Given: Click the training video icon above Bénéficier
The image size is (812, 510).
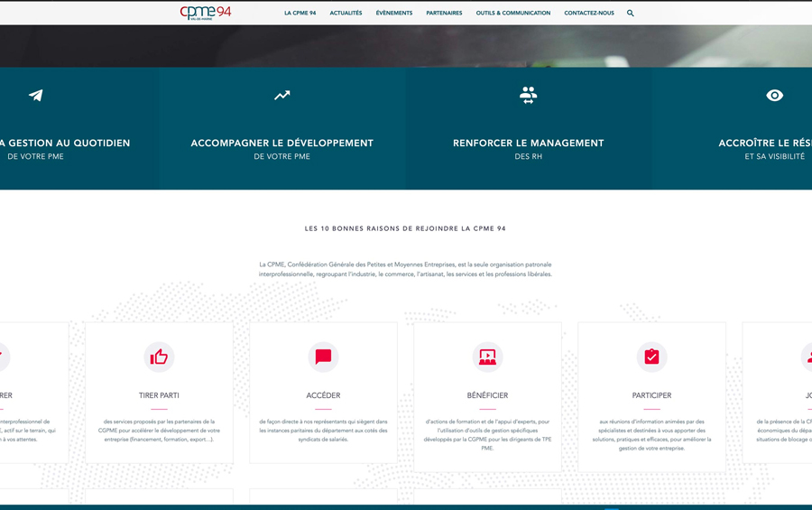Looking at the screenshot, I should (x=487, y=357).
